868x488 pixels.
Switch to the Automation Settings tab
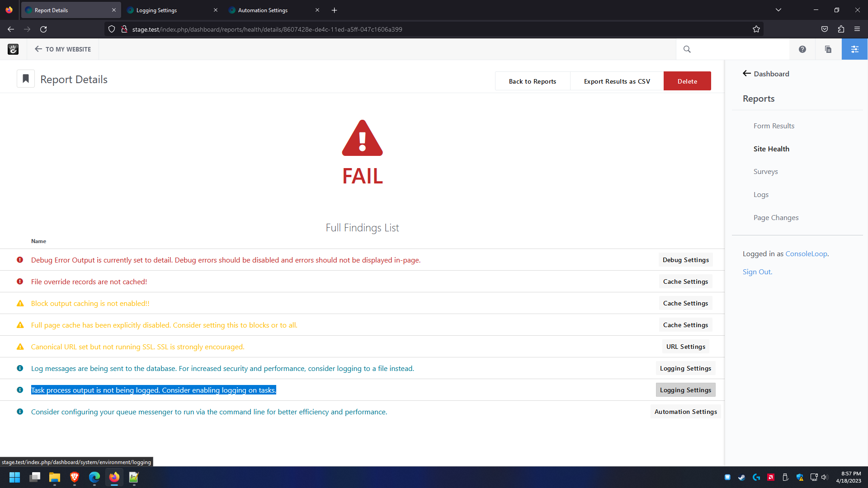click(262, 10)
